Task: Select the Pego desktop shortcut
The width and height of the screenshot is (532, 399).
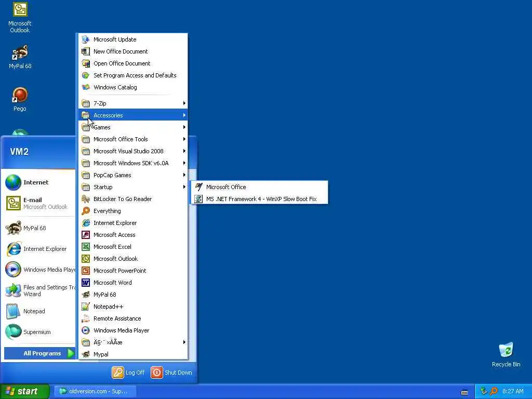Action: [20, 99]
